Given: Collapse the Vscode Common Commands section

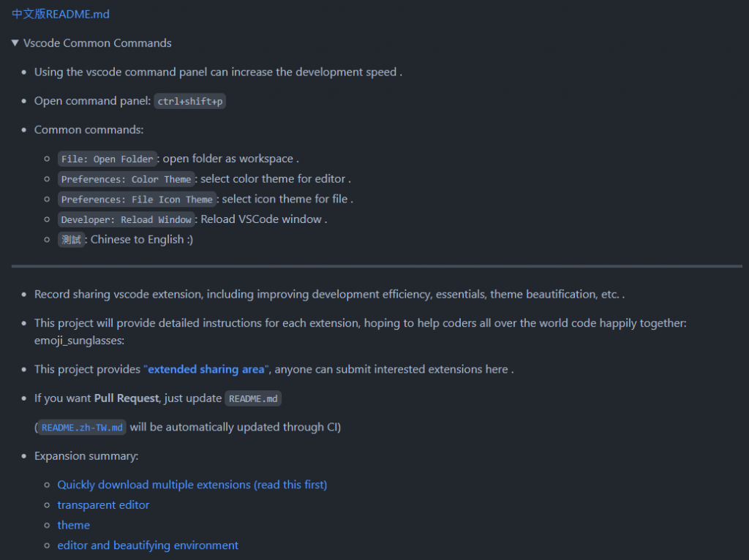Looking at the screenshot, I should tap(15, 43).
